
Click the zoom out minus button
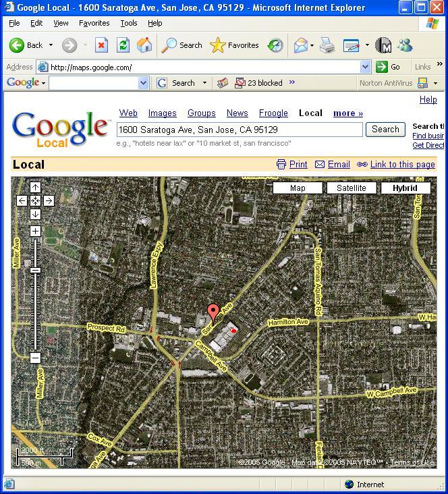[x=35, y=358]
